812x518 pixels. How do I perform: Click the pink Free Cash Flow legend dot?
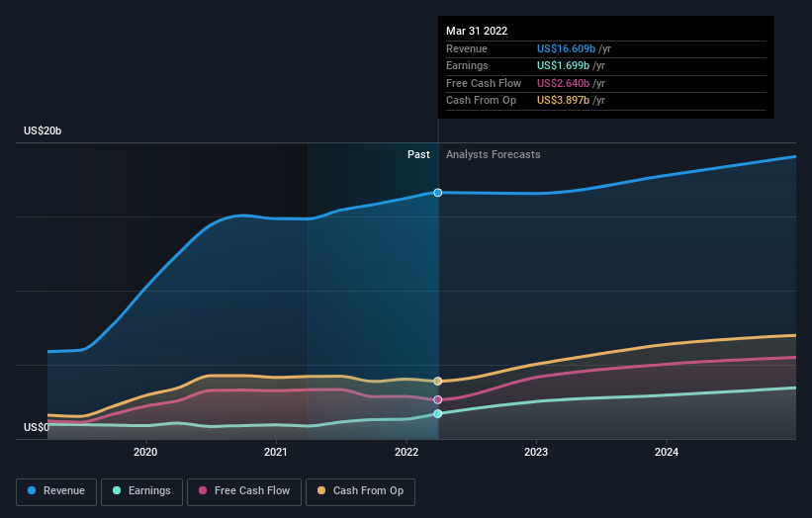(x=203, y=490)
